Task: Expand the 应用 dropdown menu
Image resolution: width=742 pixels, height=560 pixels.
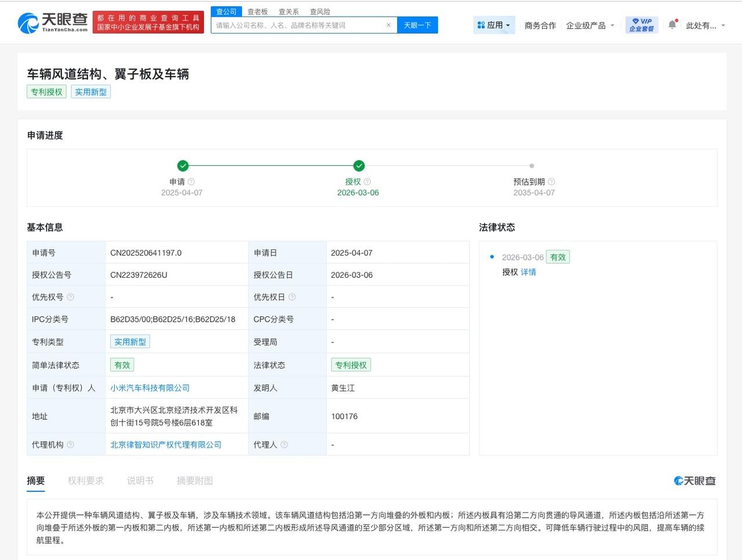Action: point(494,25)
